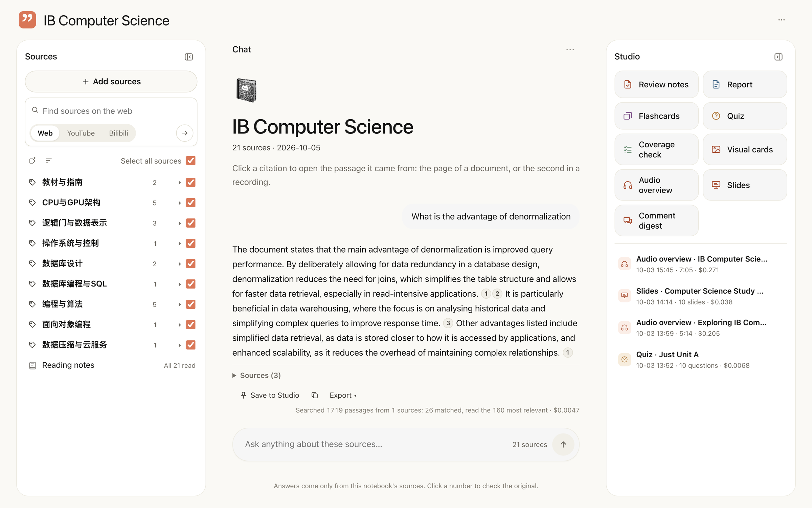Viewport: 812px width, 508px height.
Task: Expand the 操作系统与控制 group arrow
Action: point(179,244)
